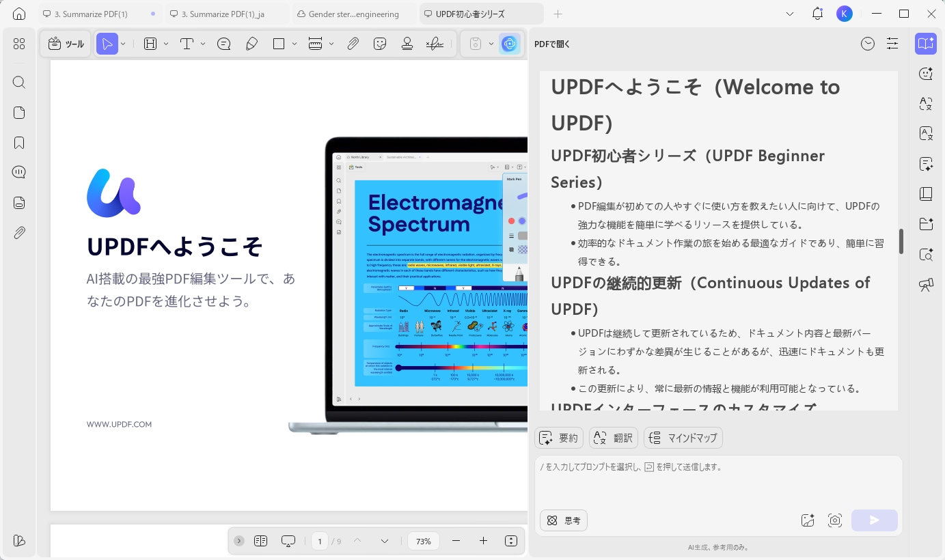Screen dimensions: 945x560
Task: Expand the disabled clipboard tool dropdown arrow
Action: coord(491,44)
